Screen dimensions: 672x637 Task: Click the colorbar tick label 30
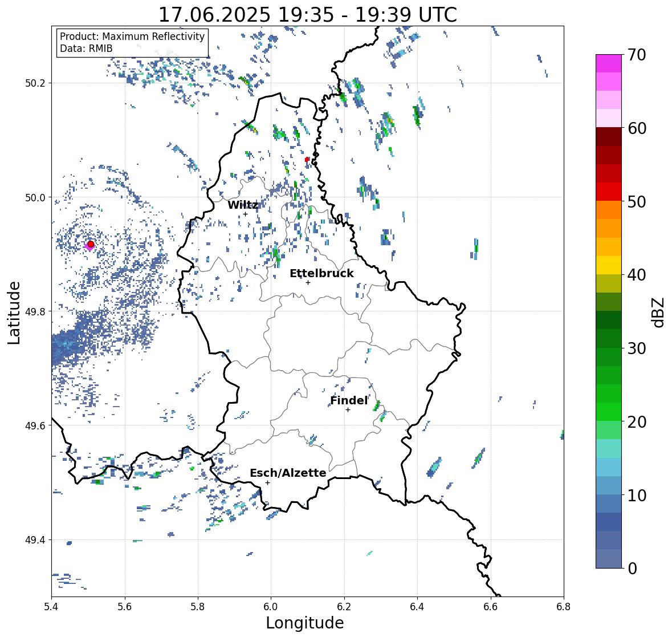pos(637,348)
